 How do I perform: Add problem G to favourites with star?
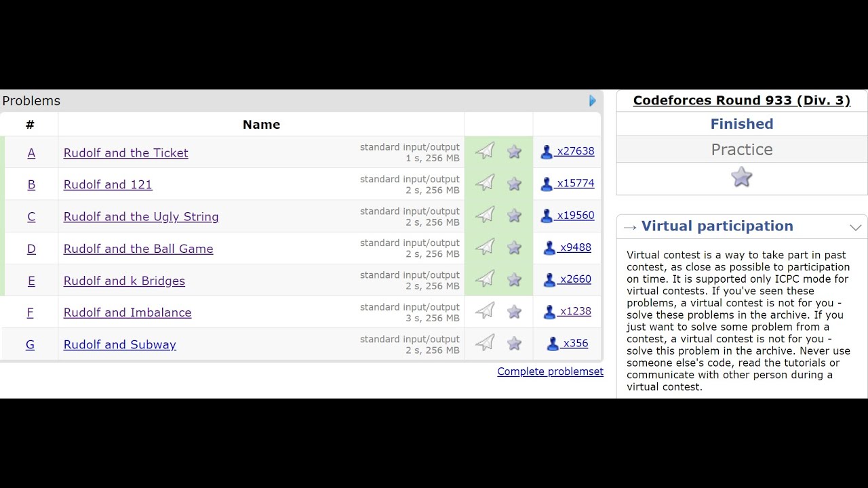pyautogui.click(x=515, y=343)
